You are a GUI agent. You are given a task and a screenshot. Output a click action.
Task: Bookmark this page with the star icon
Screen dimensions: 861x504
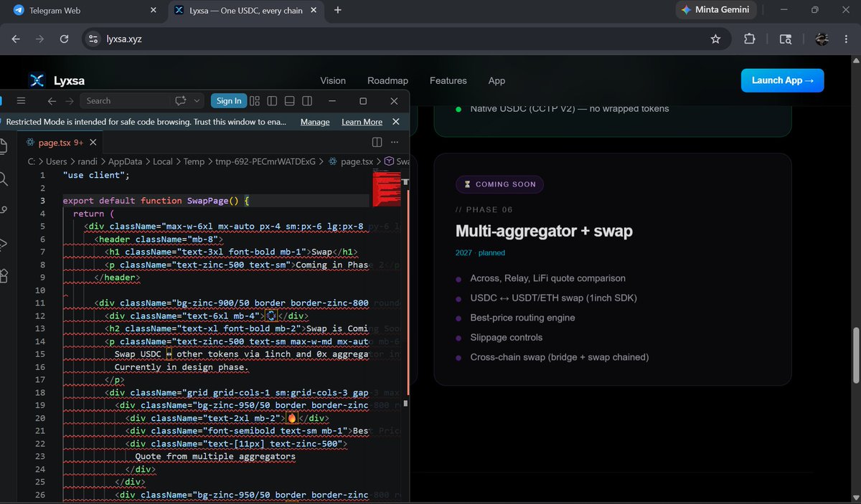pos(715,39)
